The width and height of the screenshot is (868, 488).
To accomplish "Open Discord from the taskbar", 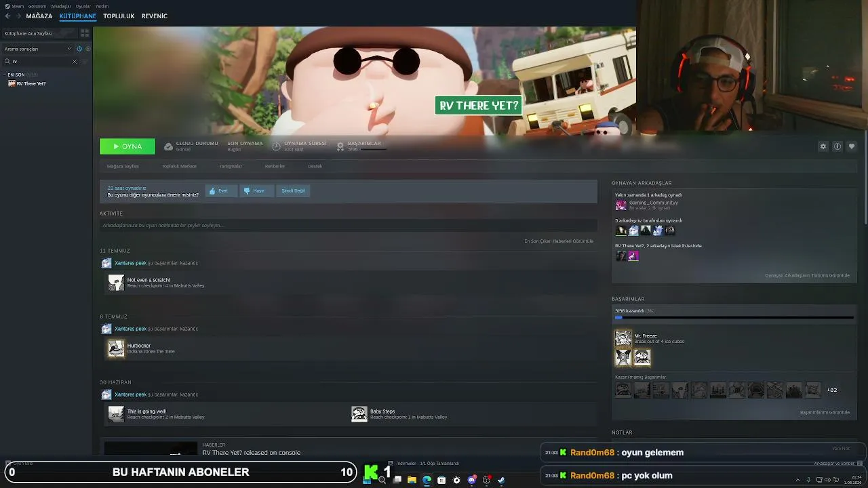I will [472, 480].
